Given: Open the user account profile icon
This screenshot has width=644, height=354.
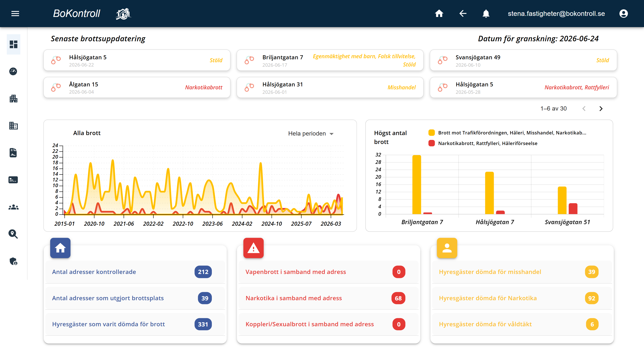Looking at the screenshot, I should [x=623, y=14].
